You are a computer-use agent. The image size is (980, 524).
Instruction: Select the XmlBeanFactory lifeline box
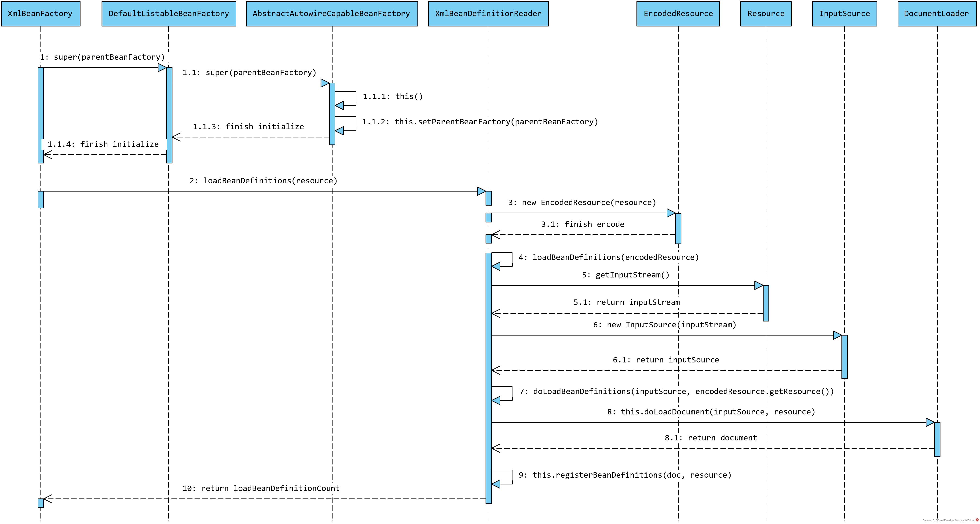click(x=40, y=14)
